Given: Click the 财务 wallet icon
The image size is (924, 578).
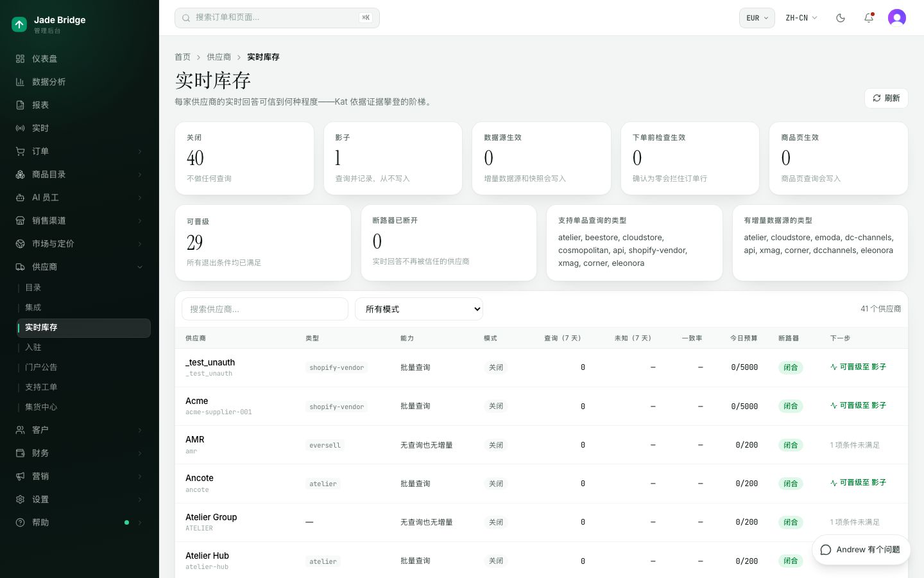Looking at the screenshot, I should coord(21,453).
